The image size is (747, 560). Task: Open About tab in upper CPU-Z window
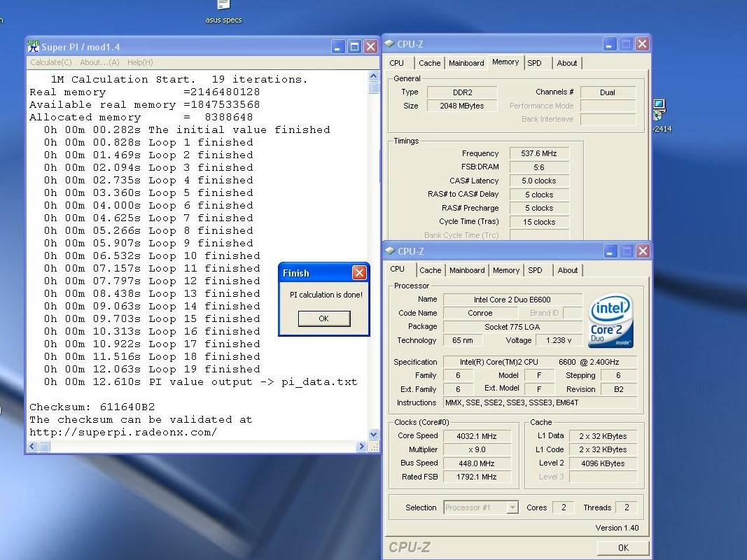(x=567, y=63)
